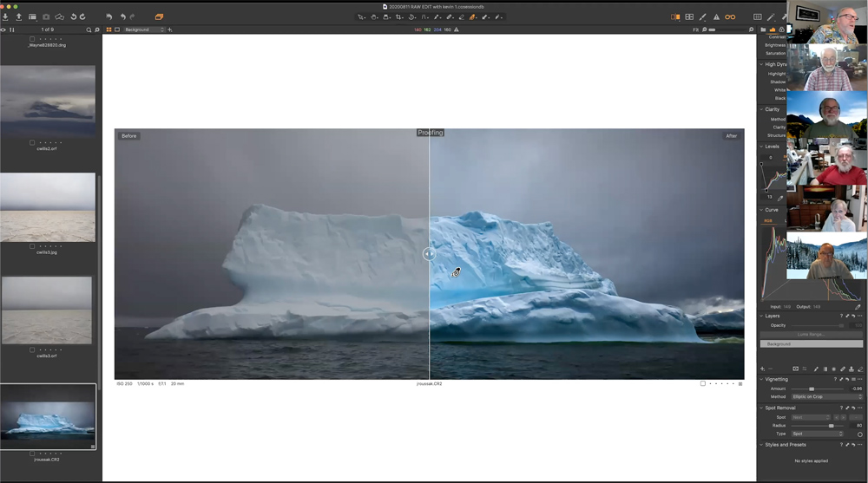
Task: Click the Export images icon
Action: click(x=18, y=16)
